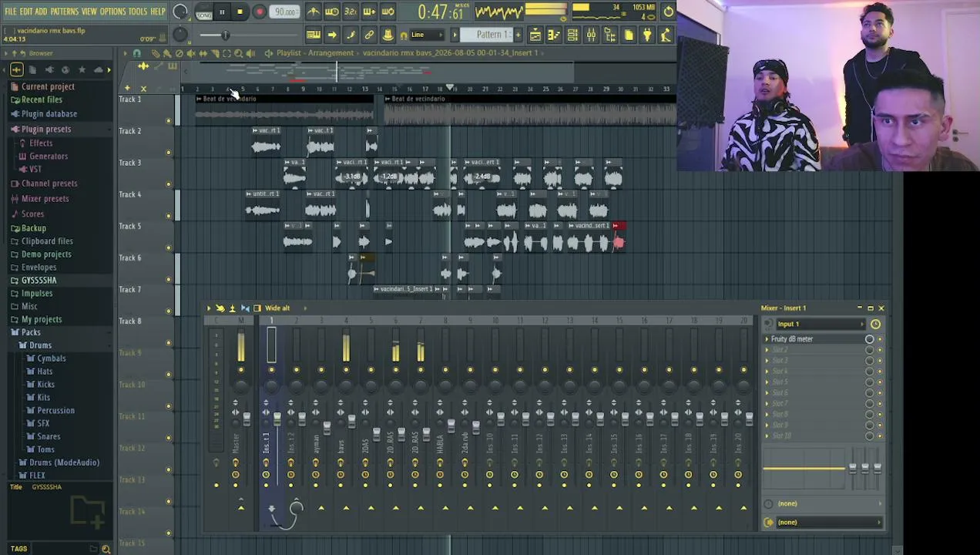Select the Mute tool in playlist
This screenshot has height=555, width=980.
[x=191, y=53]
